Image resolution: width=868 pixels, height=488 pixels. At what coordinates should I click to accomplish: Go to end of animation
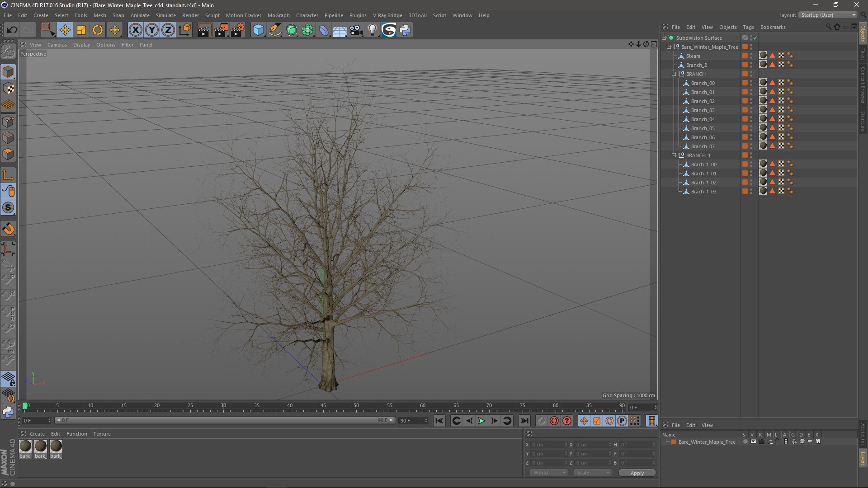(524, 421)
